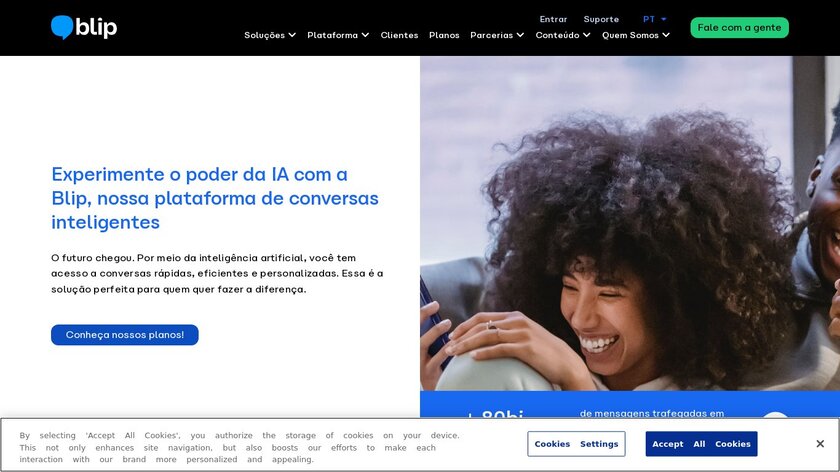Open the Suporte link
Image resolution: width=840 pixels, height=472 pixels.
point(601,19)
